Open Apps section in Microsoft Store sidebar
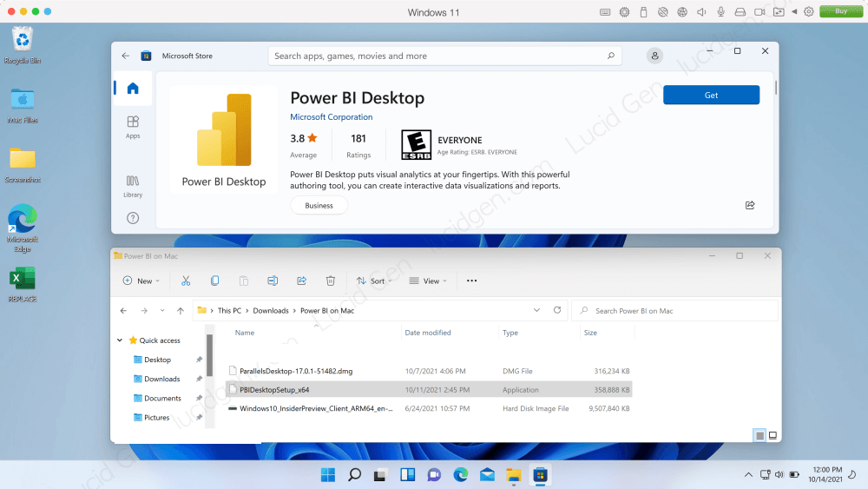 (133, 127)
